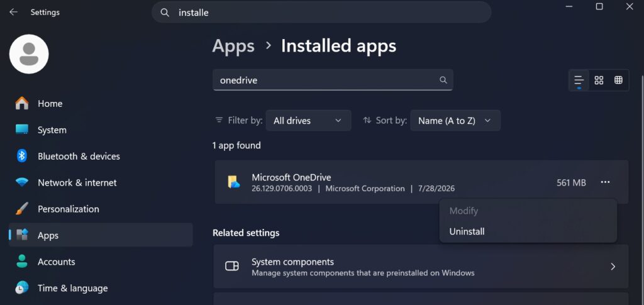Viewport: 644px width, 305px height.
Task: Click the user profile avatar
Action: pos(29,54)
